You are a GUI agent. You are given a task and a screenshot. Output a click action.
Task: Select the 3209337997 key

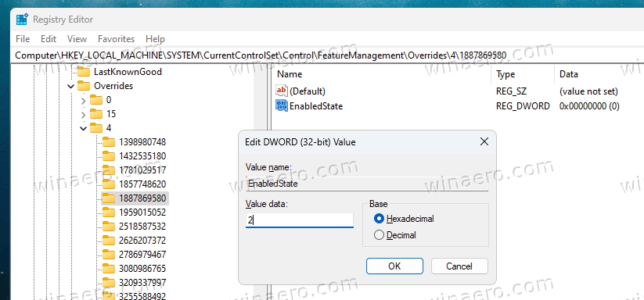(142, 282)
